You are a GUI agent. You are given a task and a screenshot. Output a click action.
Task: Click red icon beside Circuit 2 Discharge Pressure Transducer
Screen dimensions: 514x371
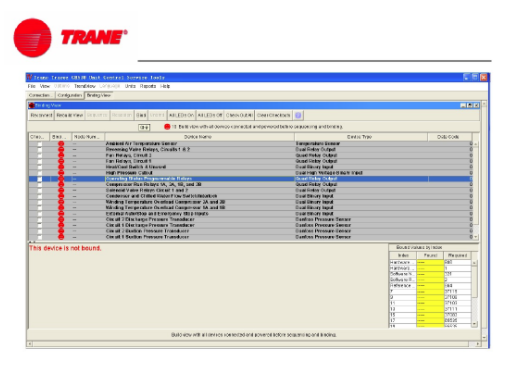pos(61,219)
